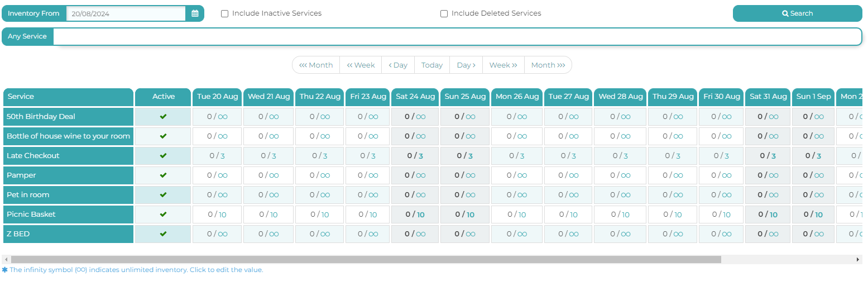Select the Pamper service row
868x281 pixels.
click(68, 175)
